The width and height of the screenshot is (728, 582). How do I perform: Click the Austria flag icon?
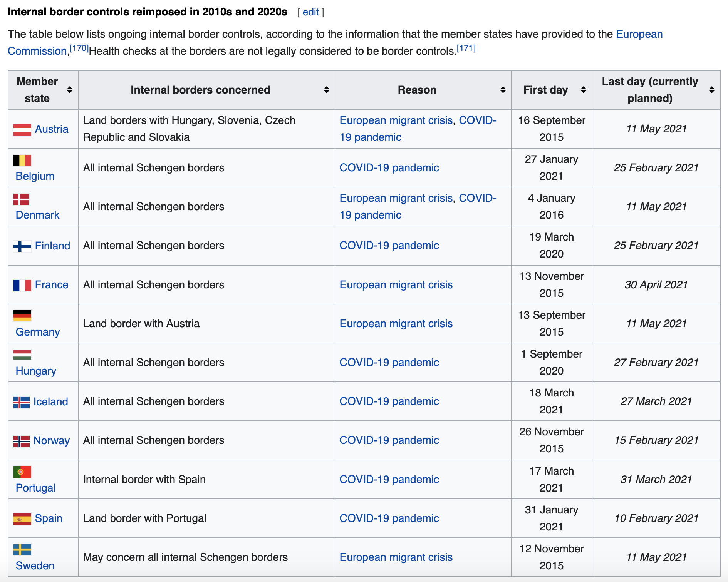[22, 130]
